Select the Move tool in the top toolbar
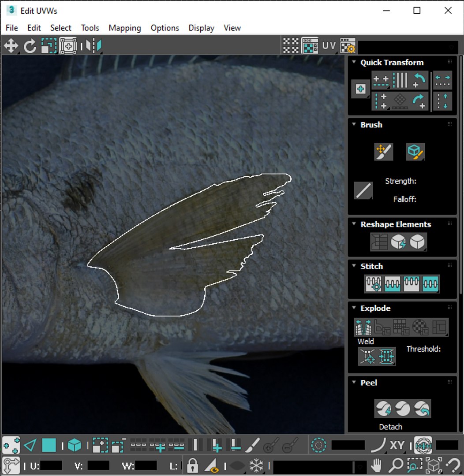The image size is (464, 476). (x=11, y=46)
